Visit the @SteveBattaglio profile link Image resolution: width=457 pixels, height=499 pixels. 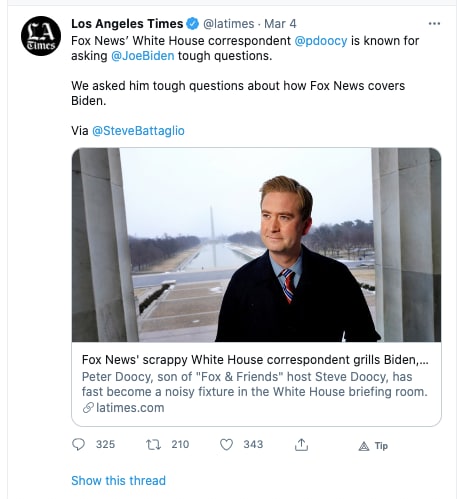(x=138, y=131)
